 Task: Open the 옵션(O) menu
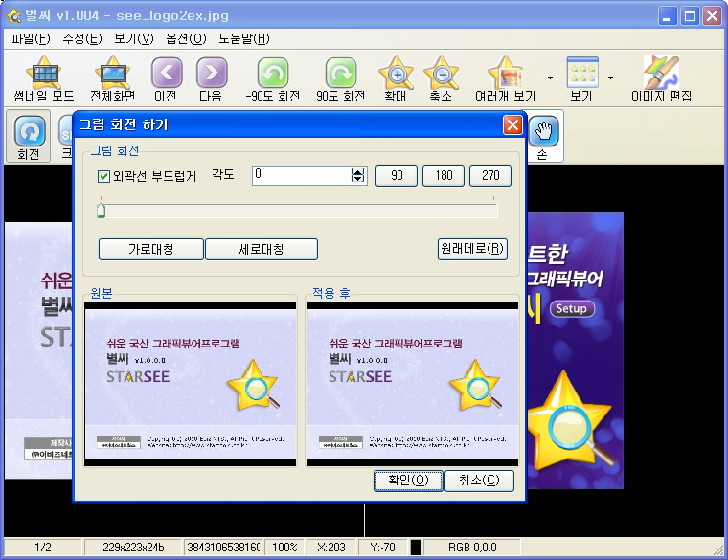(186, 39)
